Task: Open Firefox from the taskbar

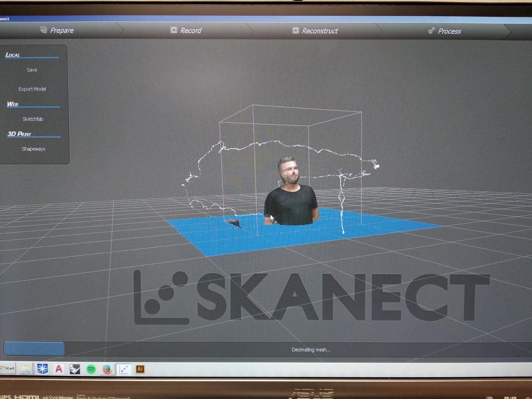Action: (107, 369)
